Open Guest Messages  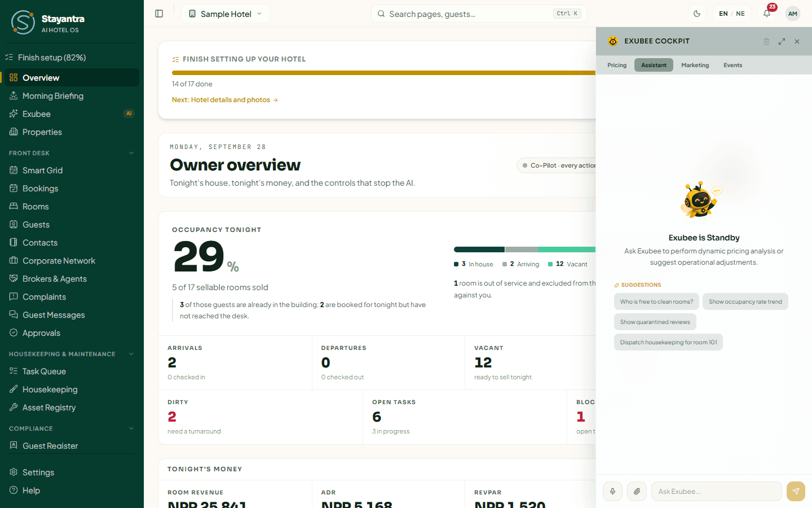coord(72,315)
